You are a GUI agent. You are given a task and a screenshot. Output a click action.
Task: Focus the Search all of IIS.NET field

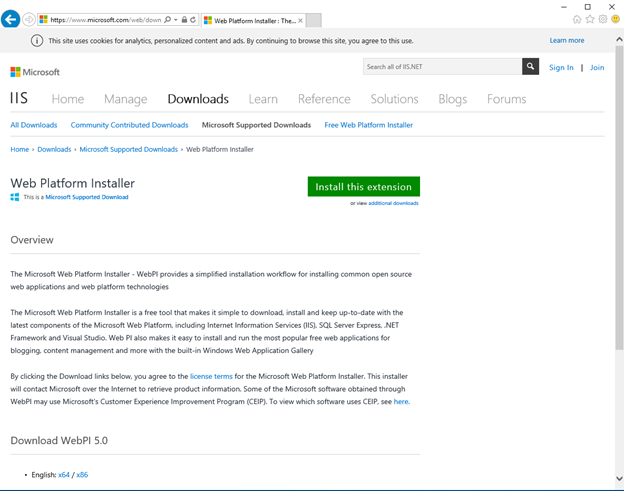pyautogui.click(x=442, y=66)
